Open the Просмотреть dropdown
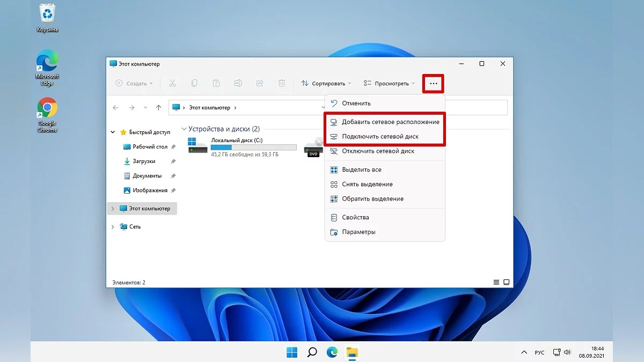This screenshot has width=644, height=362. (x=389, y=84)
